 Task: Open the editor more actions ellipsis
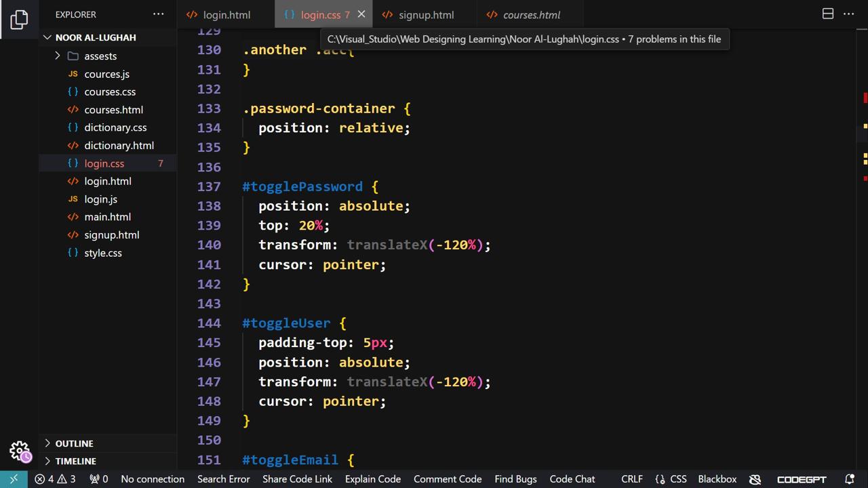point(849,14)
